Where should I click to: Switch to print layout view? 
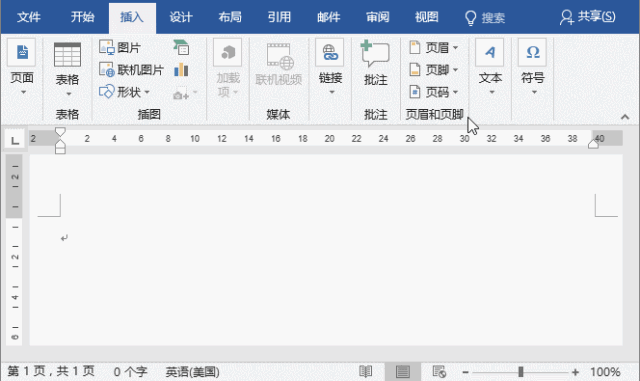[x=402, y=372]
